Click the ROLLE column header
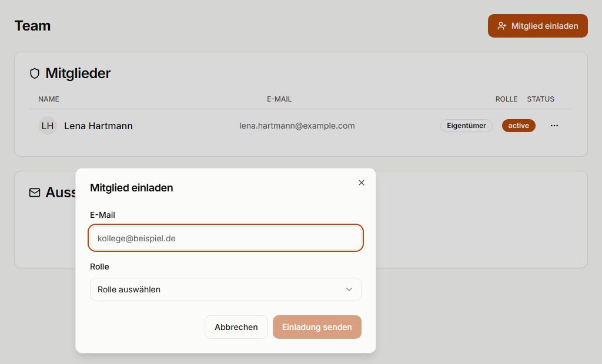 (x=506, y=99)
